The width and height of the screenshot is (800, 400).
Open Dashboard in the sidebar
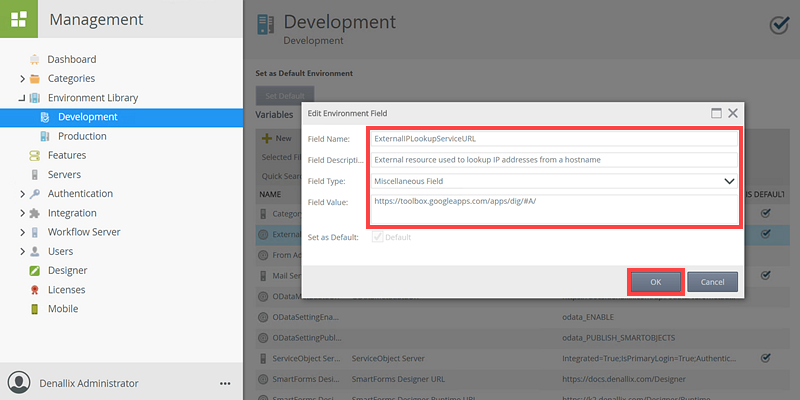pyautogui.click(x=71, y=59)
